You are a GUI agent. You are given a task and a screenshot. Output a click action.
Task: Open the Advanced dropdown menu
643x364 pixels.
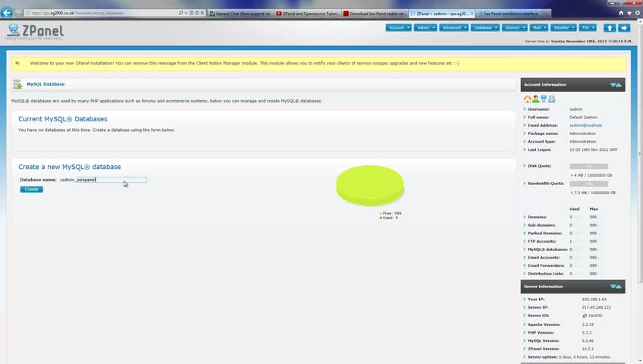(453, 27)
